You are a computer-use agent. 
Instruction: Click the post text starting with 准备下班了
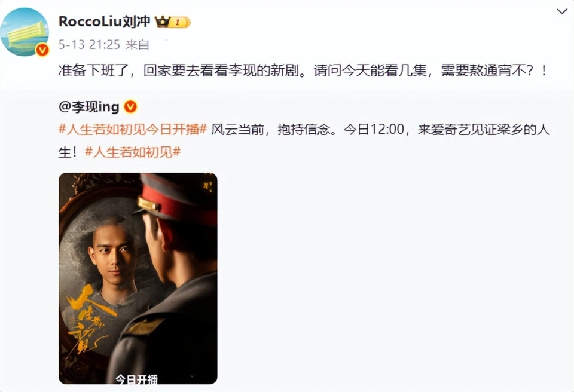click(303, 71)
